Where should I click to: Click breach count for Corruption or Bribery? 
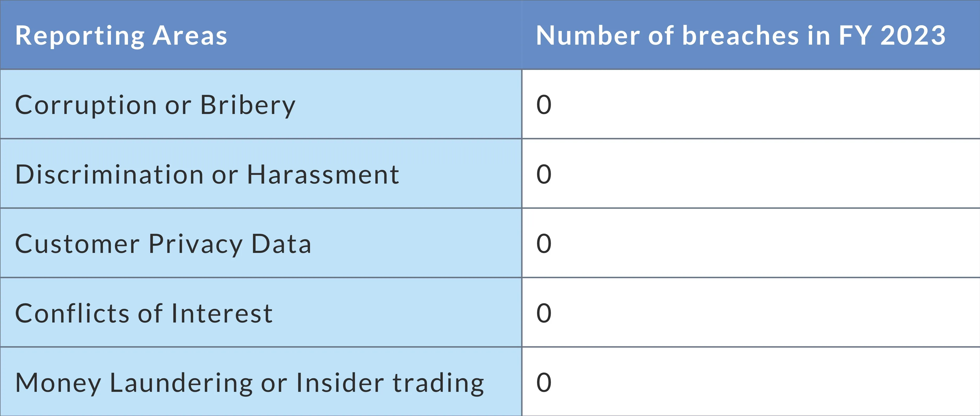pos(544,105)
